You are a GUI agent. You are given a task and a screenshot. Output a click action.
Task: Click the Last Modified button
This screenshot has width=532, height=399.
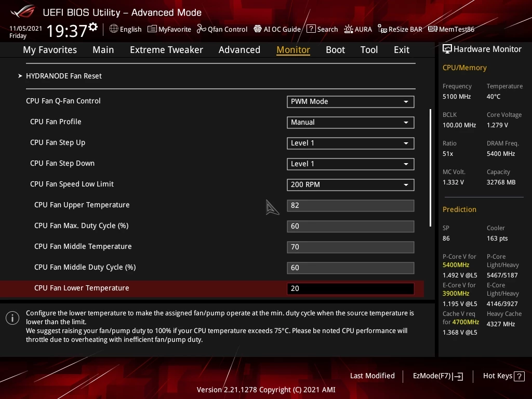click(372, 376)
